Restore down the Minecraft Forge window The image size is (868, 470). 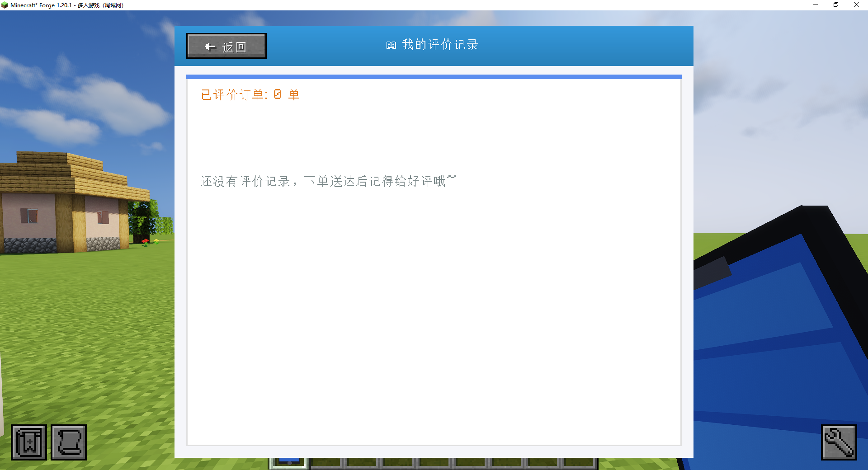pyautogui.click(x=836, y=5)
